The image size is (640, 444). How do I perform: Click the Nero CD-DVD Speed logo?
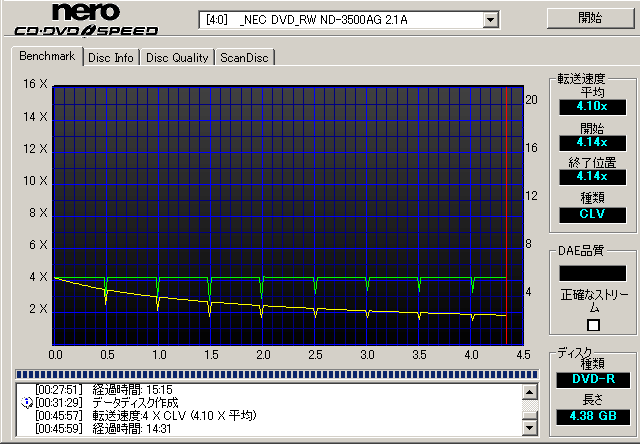click(x=86, y=19)
